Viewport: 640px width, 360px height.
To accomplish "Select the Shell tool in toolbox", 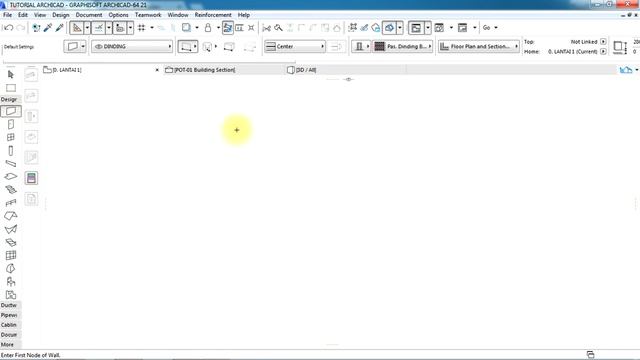I will (x=11, y=229).
